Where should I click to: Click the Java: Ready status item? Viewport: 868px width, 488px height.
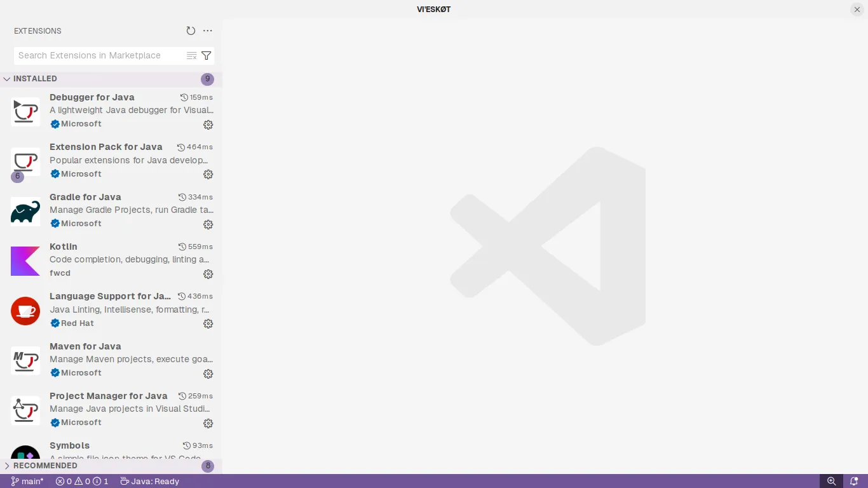150,481
